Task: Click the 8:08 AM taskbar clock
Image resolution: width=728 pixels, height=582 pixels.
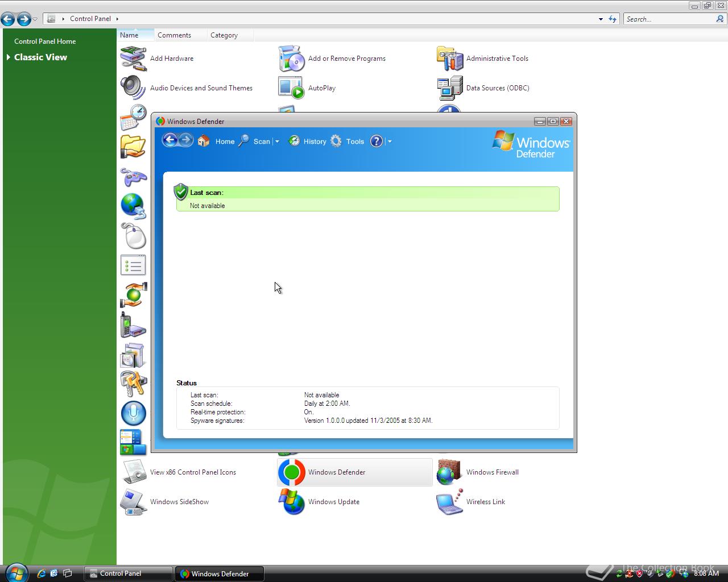Action: pos(706,573)
